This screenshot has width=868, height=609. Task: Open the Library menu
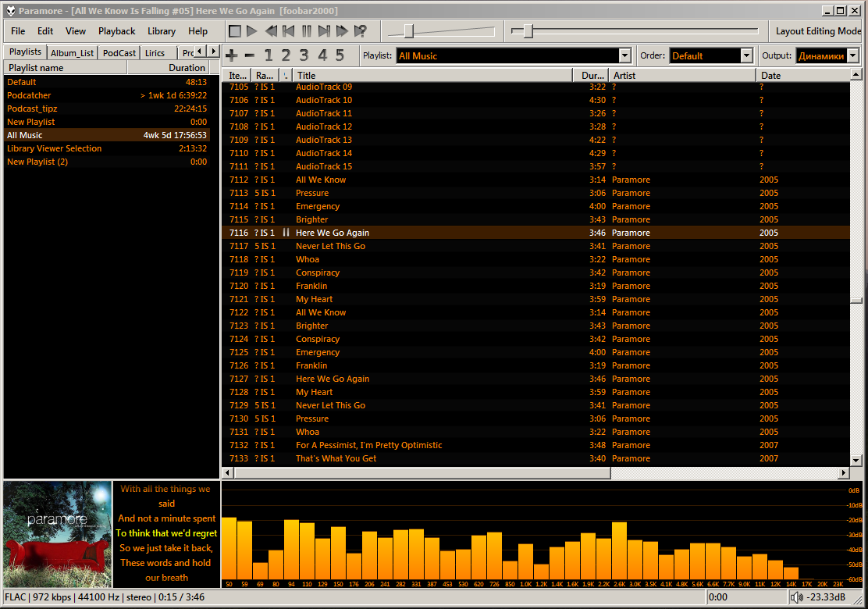pos(162,31)
